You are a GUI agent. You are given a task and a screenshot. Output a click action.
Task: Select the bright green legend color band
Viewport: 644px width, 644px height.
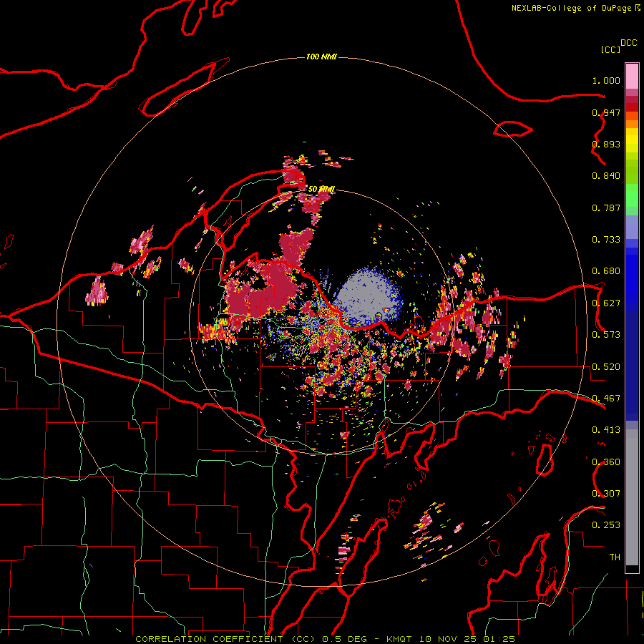(x=632, y=195)
